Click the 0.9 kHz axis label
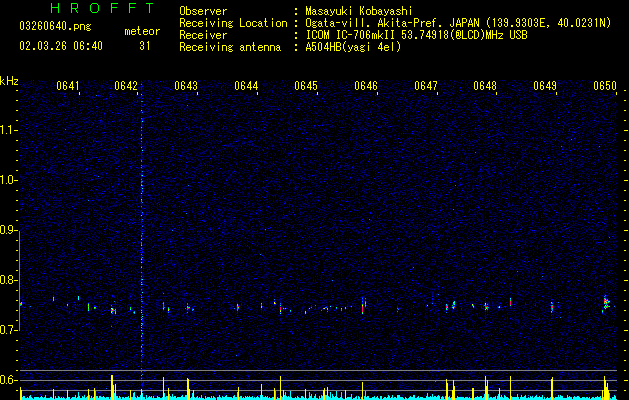 [x=9, y=230]
